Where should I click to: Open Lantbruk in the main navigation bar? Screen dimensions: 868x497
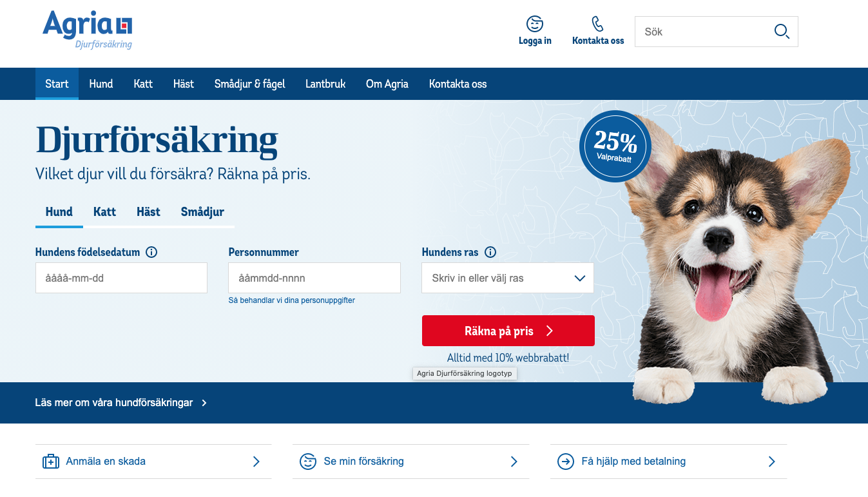click(325, 84)
